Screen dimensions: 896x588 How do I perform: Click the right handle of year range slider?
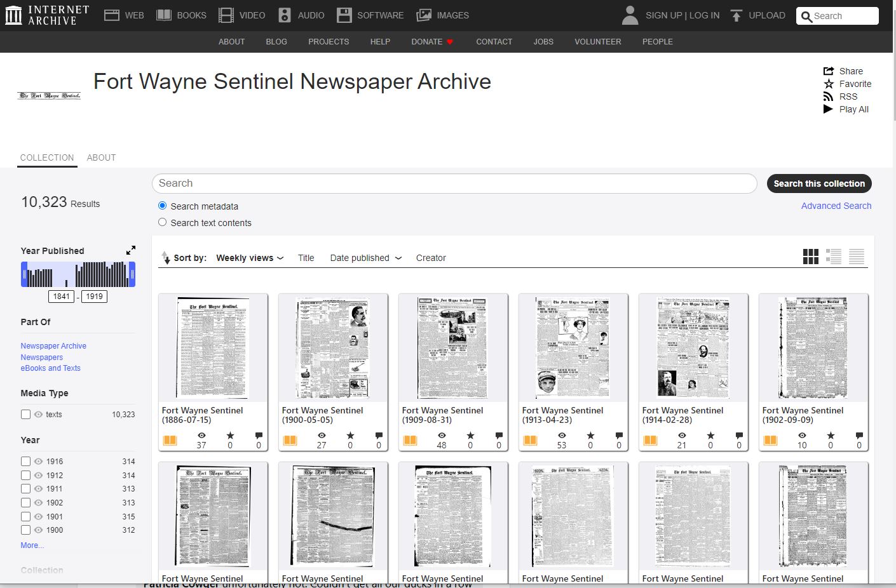[x=132, y=274]
